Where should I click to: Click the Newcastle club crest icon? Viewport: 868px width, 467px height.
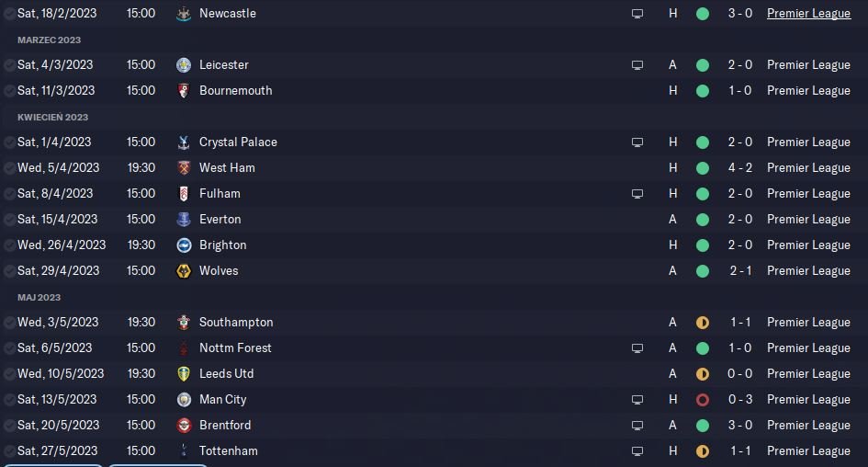(x=183, y=13)
